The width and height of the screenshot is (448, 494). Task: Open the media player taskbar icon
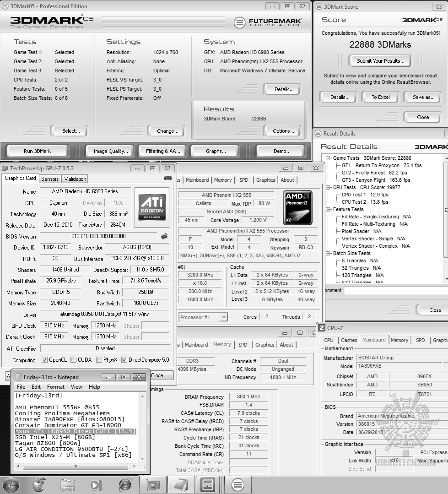(x=95, y=485)
